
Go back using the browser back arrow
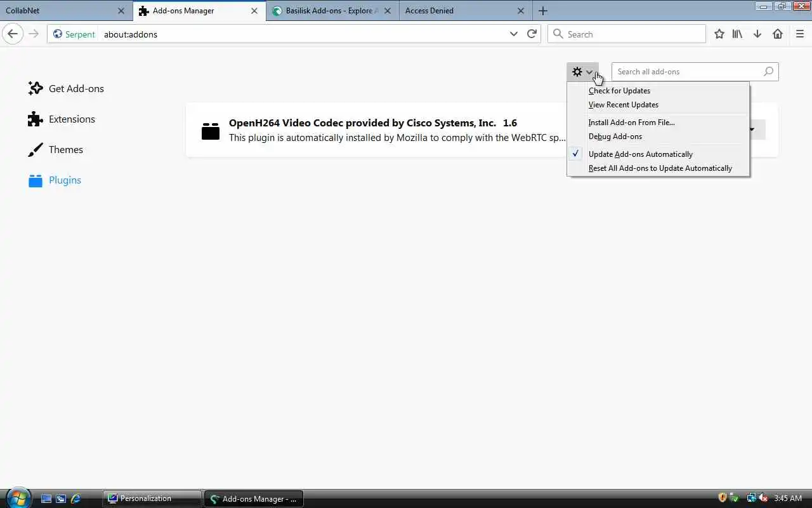(13, 34)
